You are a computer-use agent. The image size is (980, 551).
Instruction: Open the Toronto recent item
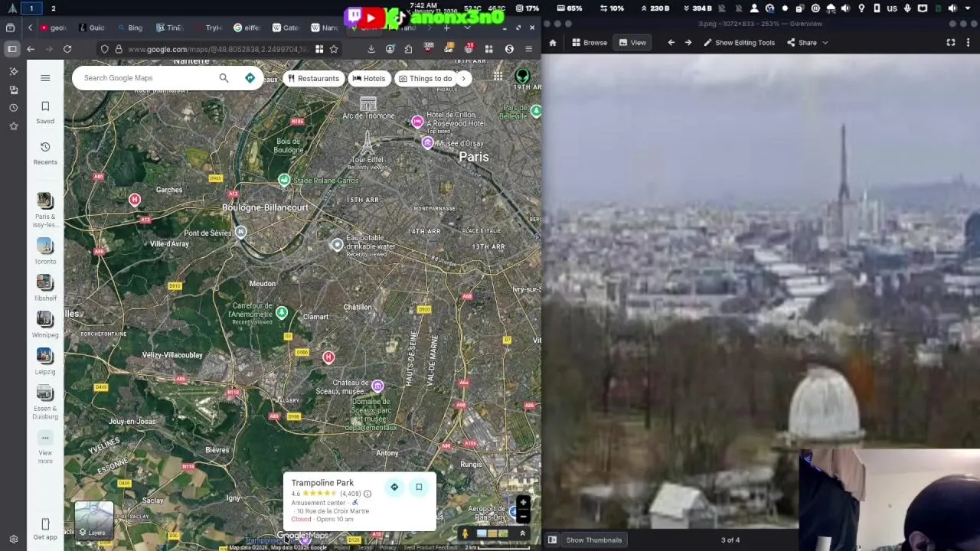coord(45,250)
